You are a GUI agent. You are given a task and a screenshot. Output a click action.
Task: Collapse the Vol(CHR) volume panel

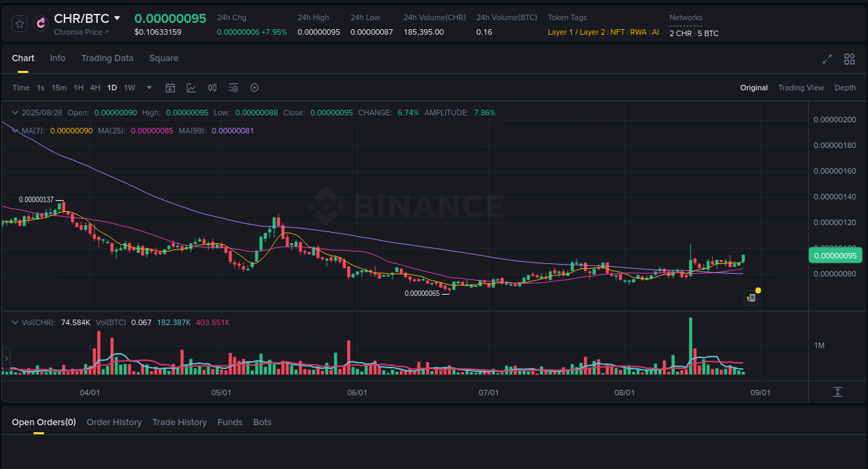pyautogui.click(x=15, y=322)
